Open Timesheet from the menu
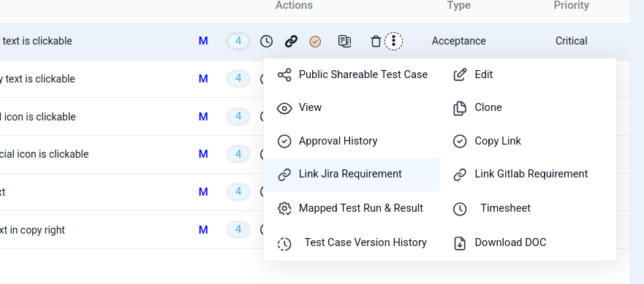 529,209
